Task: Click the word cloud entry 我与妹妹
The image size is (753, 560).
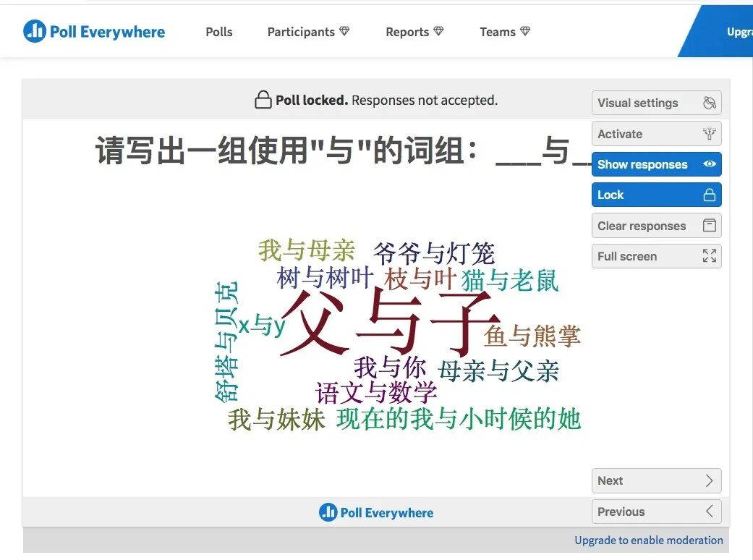Action: 276,420
